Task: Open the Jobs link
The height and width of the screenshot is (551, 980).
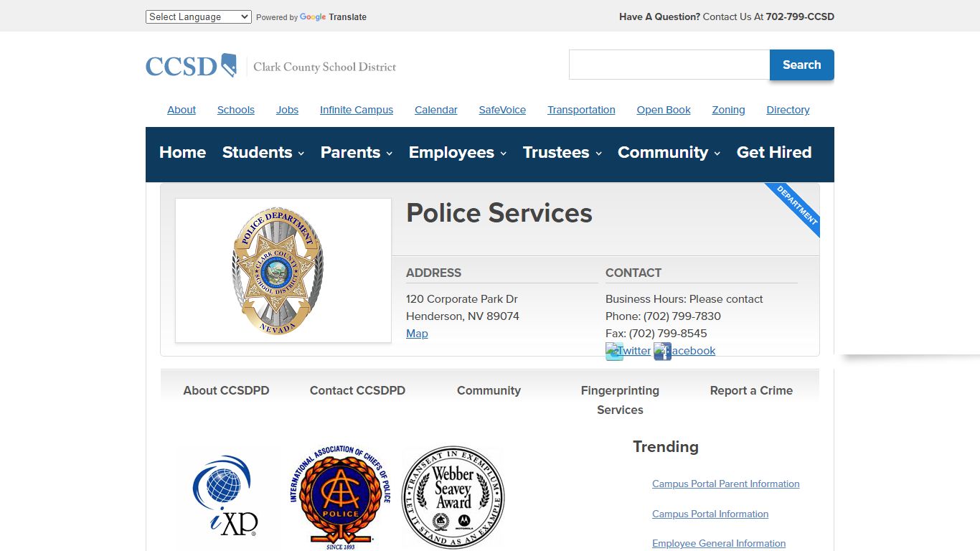Action: pyautogui.click(x=287, y=110)
